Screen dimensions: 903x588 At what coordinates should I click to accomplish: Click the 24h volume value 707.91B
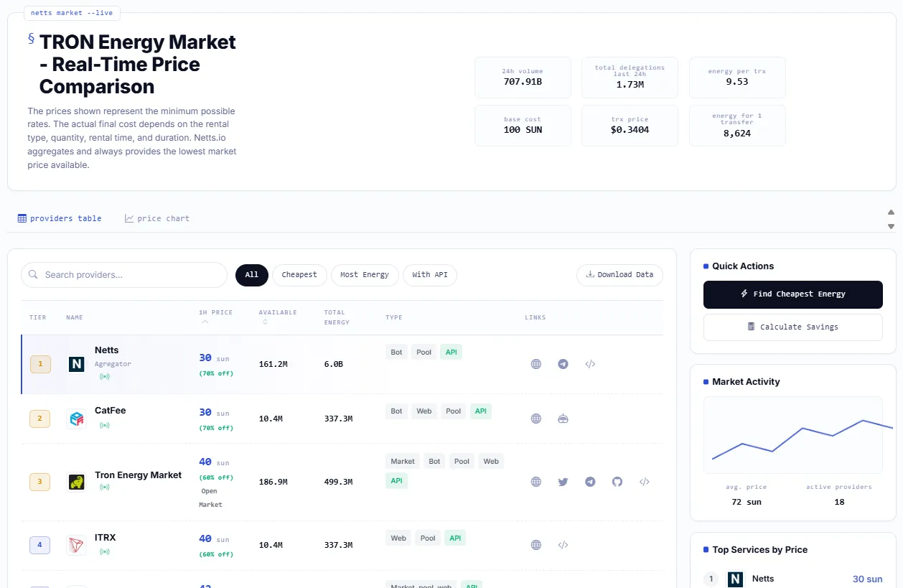pos(523,82)
